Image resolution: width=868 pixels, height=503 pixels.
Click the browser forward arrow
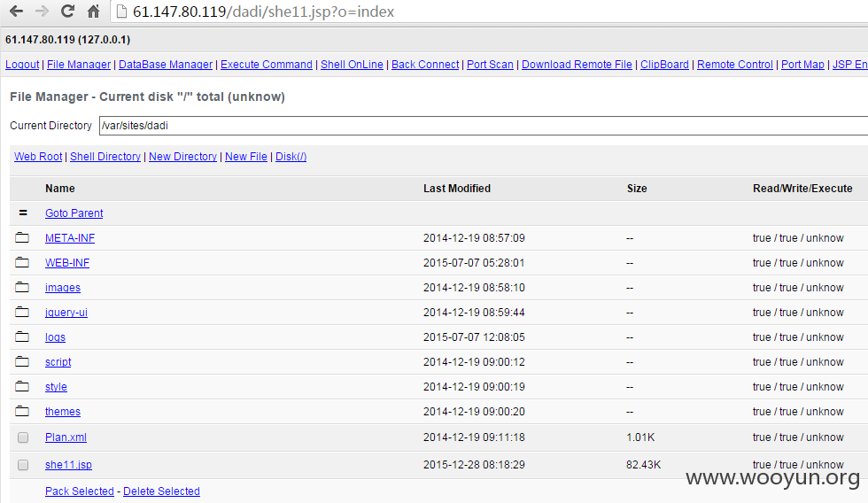point(42,11)
